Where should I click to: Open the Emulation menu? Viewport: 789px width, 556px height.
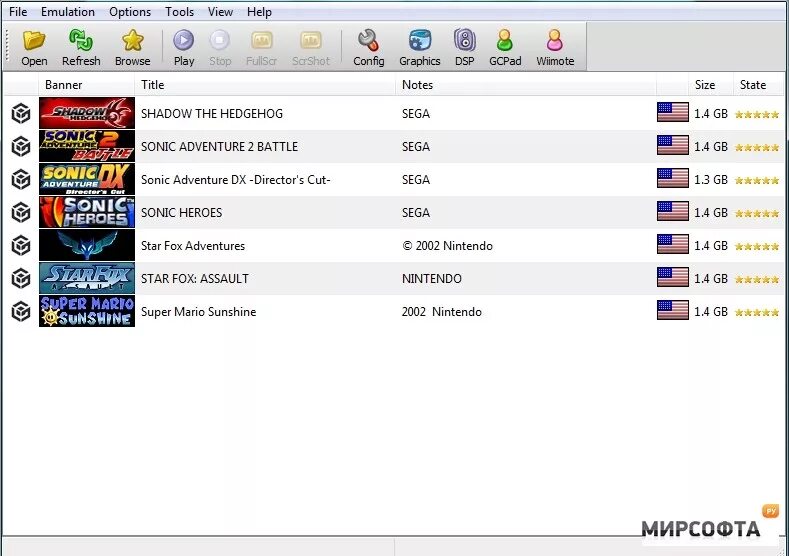click(x=68, y=12)
